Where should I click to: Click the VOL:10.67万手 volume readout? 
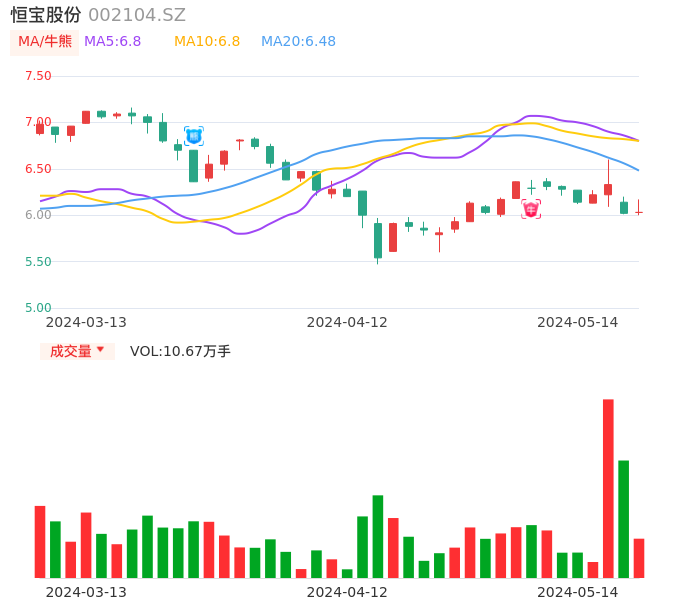point(180,351)
